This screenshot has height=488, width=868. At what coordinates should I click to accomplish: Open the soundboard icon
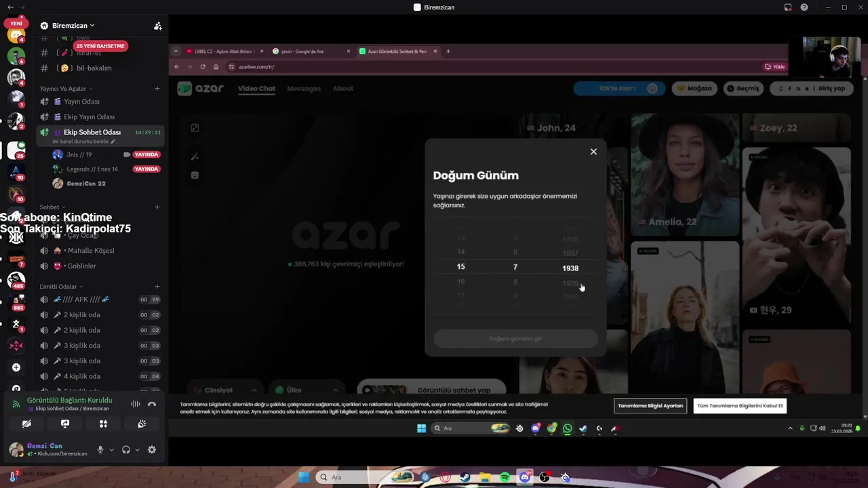tap(142, 424)
